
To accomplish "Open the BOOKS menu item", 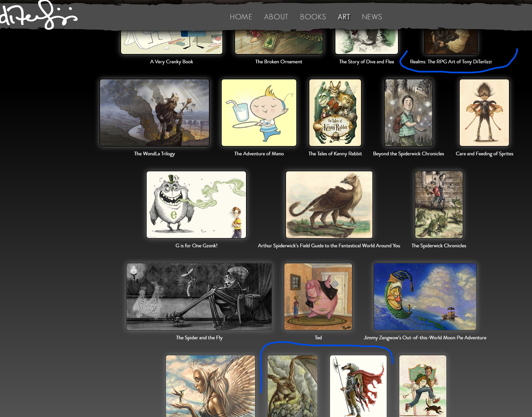I will point(313,17).
